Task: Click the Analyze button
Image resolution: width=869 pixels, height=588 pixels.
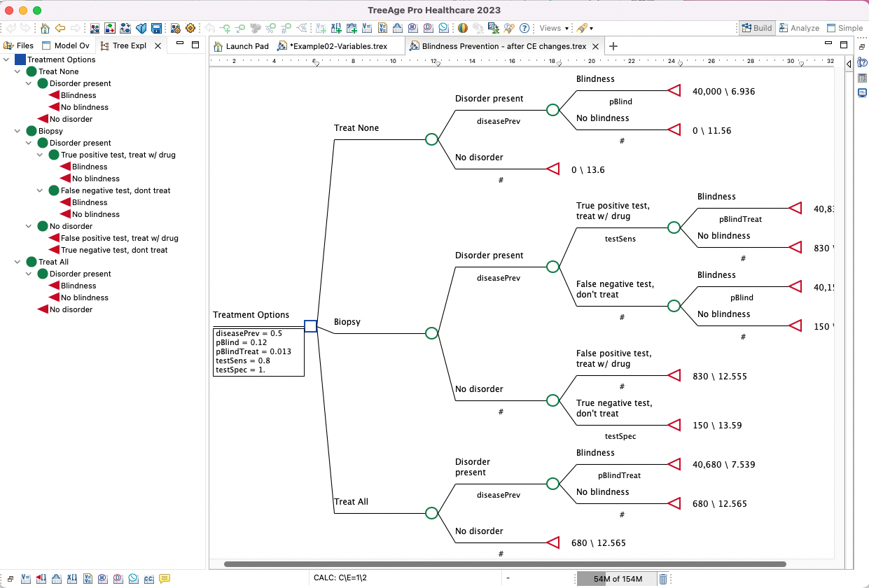Action: (x=799, y=28)
